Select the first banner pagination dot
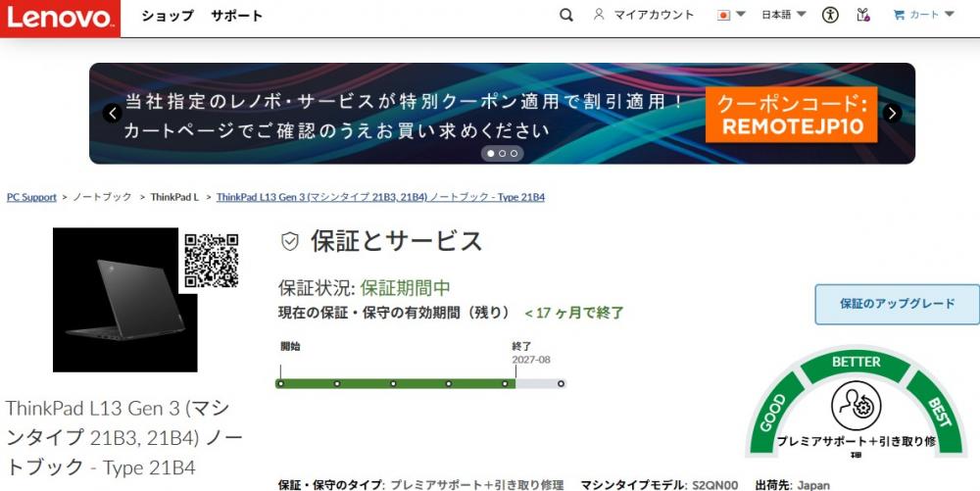 coord(491,153)
